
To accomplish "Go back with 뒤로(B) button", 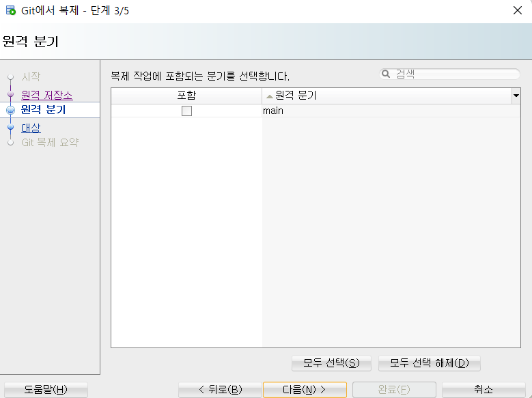I will point(220,390).
